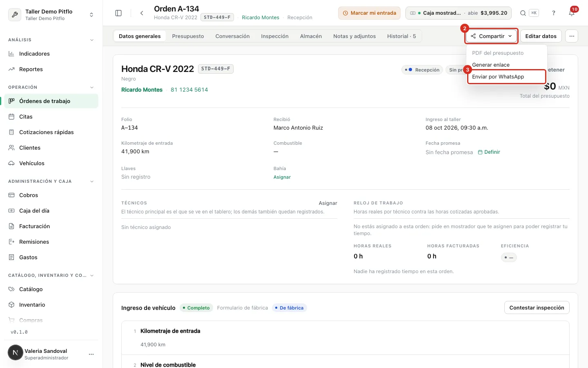Switch to the Presupuesto tab
Viewport: 588px width, 368px height.
188,36
